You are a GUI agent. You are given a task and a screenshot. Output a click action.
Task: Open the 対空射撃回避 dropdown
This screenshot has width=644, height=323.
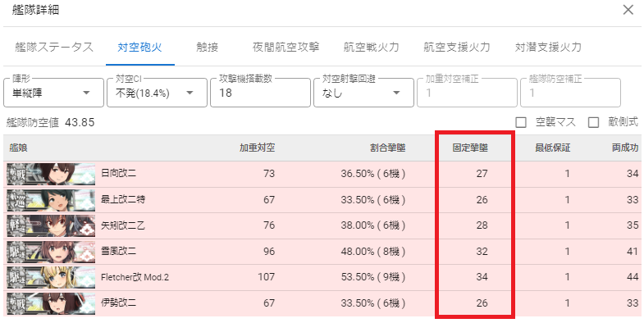[363, 93]
